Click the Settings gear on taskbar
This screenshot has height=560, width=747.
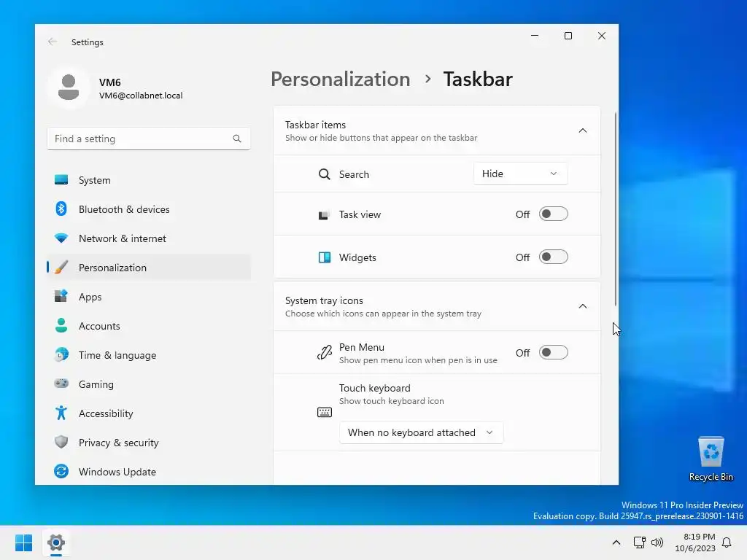tap(56, 542)
